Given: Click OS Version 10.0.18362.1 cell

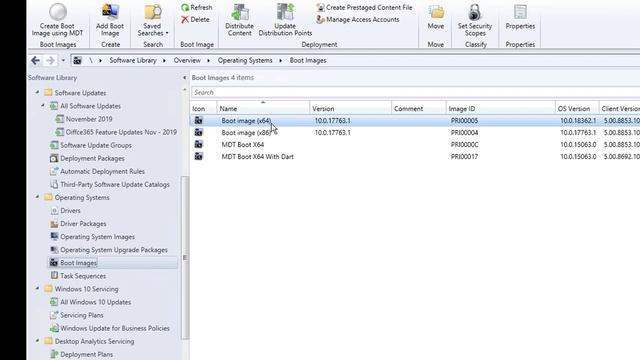Looking at the screenshot, I should pos(578,121).
